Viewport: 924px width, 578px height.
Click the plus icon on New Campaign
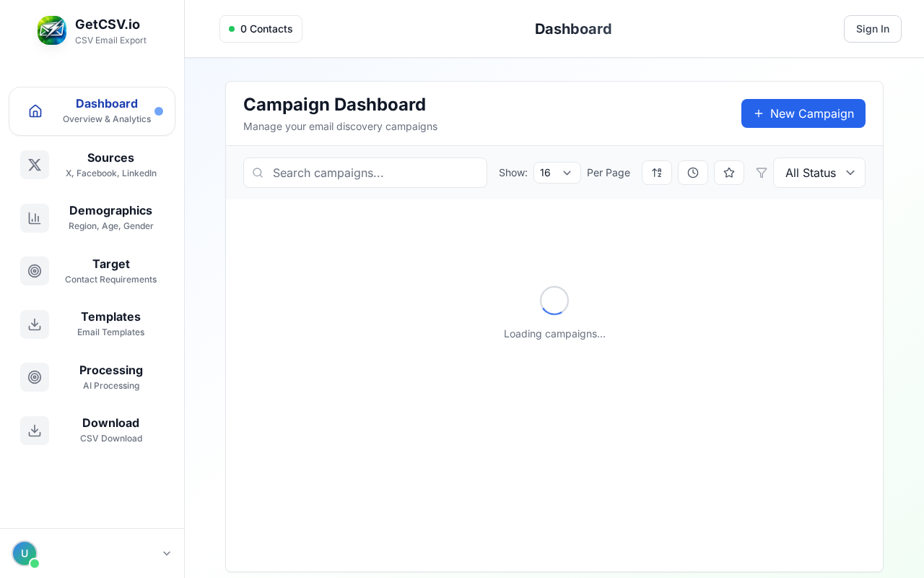[x=759, y=113]
